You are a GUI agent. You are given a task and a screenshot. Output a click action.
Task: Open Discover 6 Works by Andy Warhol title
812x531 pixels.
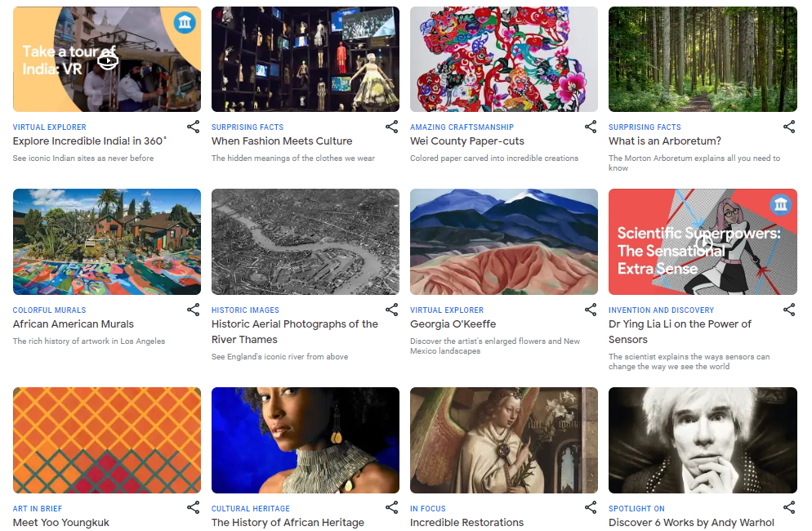coord(691,522)
